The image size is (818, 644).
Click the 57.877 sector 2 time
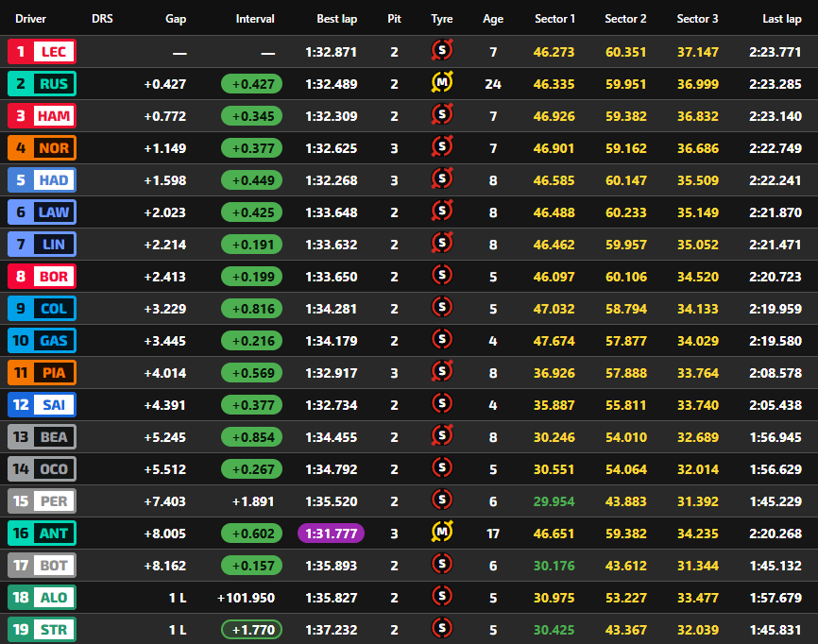pos(626,341)
